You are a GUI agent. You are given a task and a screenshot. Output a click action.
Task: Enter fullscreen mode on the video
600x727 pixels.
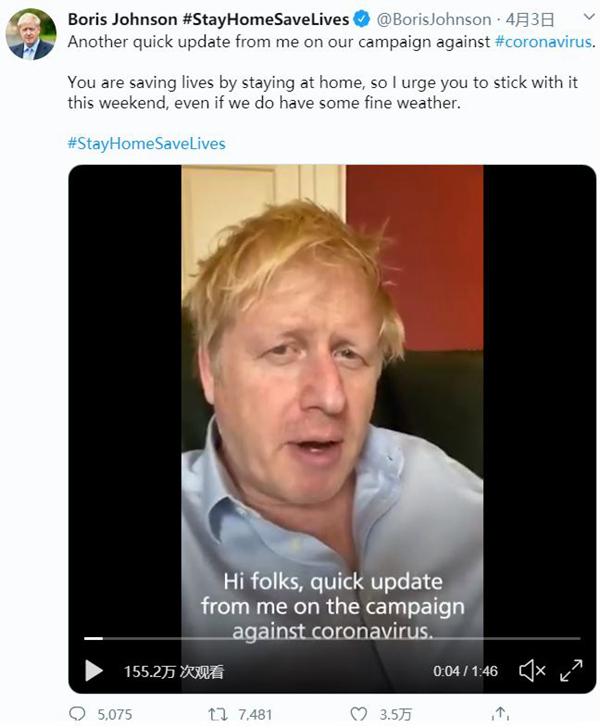tap(571, 670)
